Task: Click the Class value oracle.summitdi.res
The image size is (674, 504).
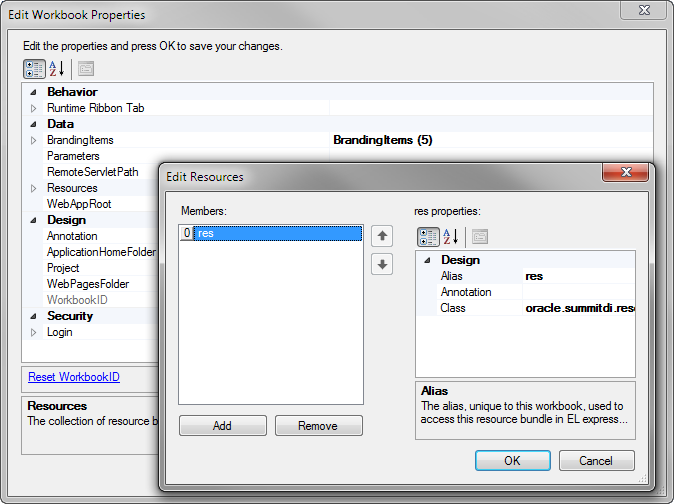Action: (579, 308)
